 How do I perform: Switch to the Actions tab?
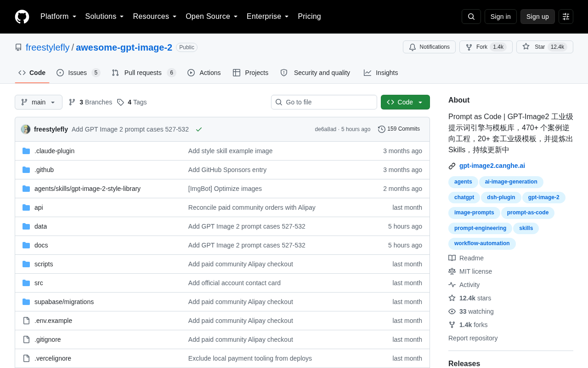[204, 73]
